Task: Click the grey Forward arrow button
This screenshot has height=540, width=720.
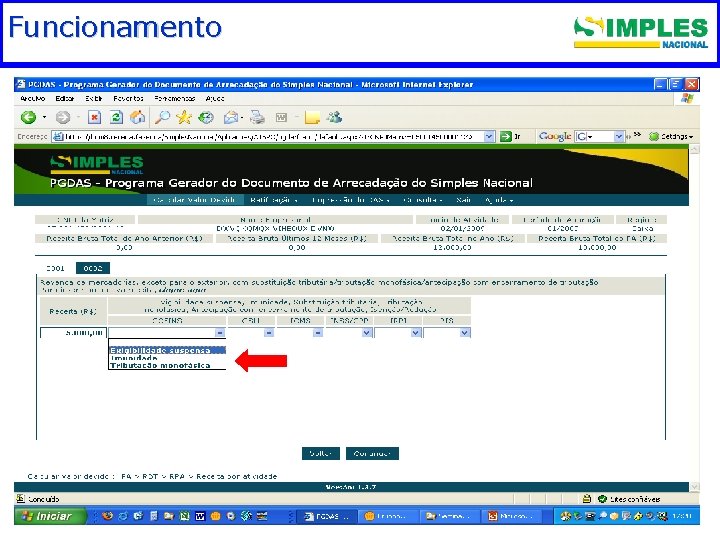Action: (63, 118)
